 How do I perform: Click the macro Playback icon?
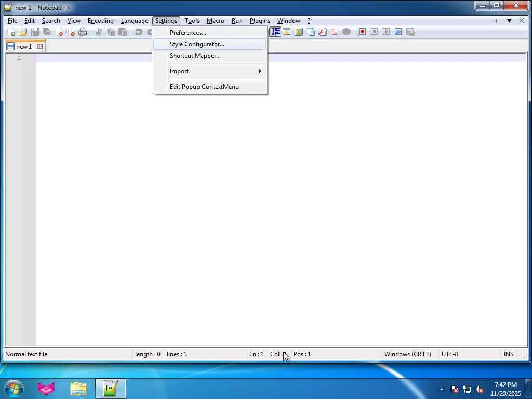click(x=386, y=32)
